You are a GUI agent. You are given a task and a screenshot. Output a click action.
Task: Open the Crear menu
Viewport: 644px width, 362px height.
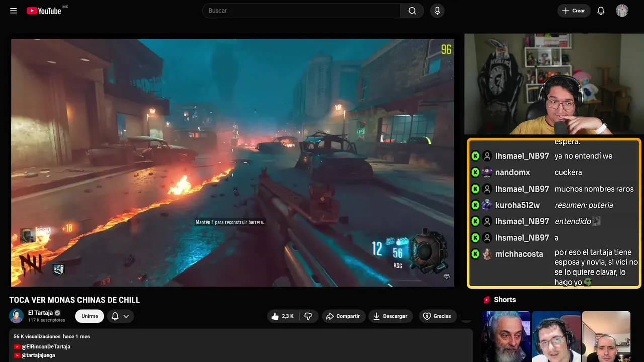click(x=574, y=11)
